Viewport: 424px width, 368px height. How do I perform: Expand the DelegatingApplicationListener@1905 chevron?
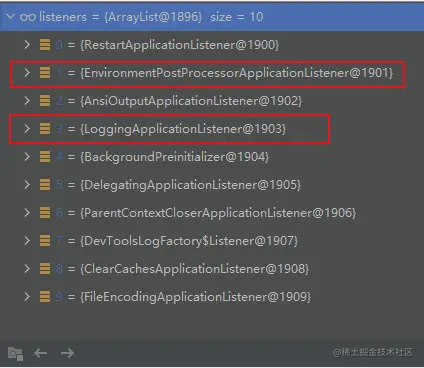27,185
